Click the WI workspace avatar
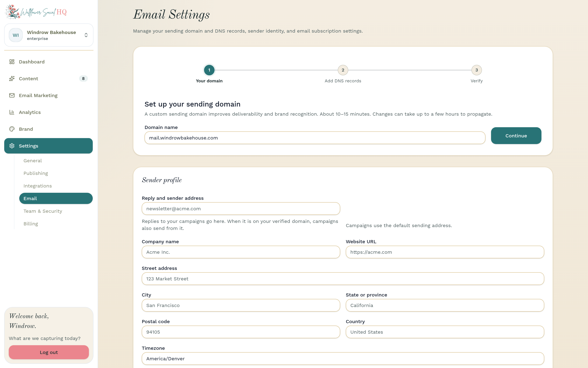The width and height of the screenshot is (588, 368). 16,35
